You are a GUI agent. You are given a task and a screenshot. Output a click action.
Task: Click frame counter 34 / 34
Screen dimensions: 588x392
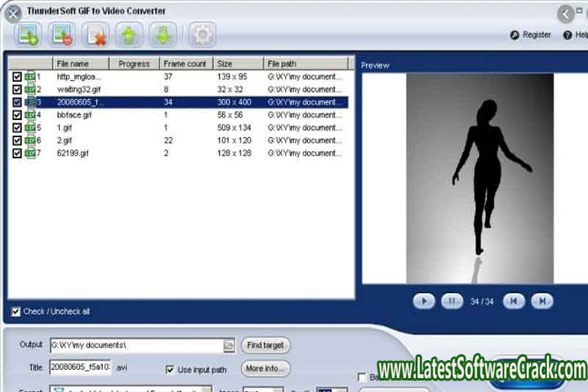[482, 301]
